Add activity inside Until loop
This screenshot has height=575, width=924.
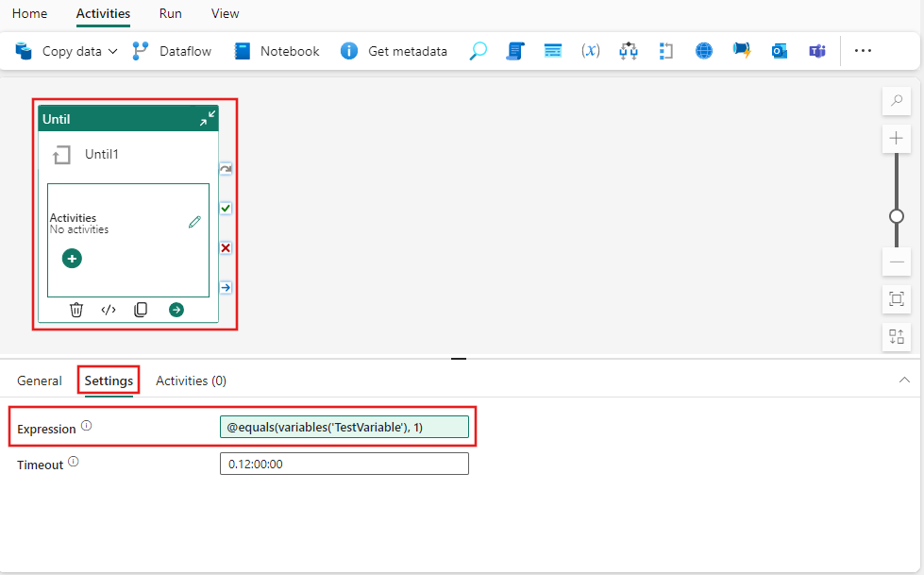[x=71, y=258]
